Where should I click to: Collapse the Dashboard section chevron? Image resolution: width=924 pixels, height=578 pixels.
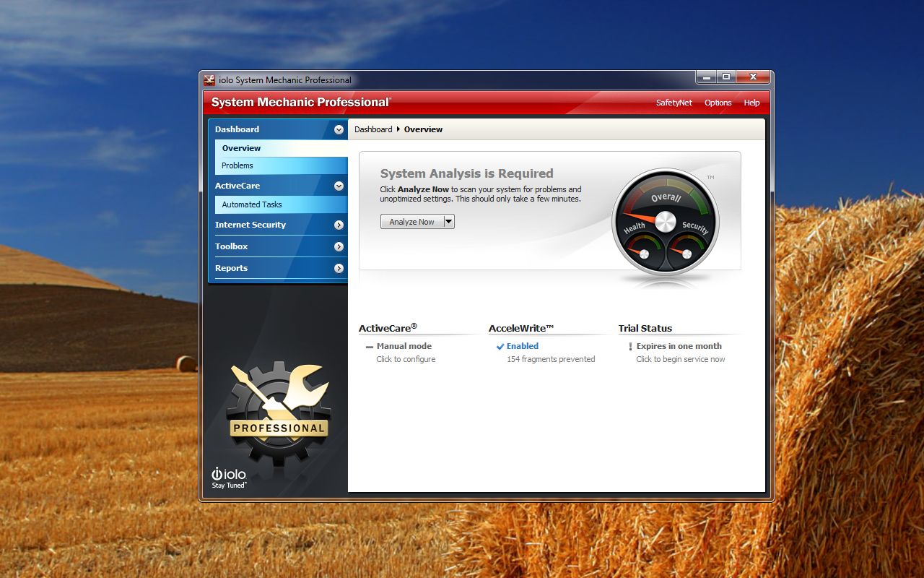339,130
